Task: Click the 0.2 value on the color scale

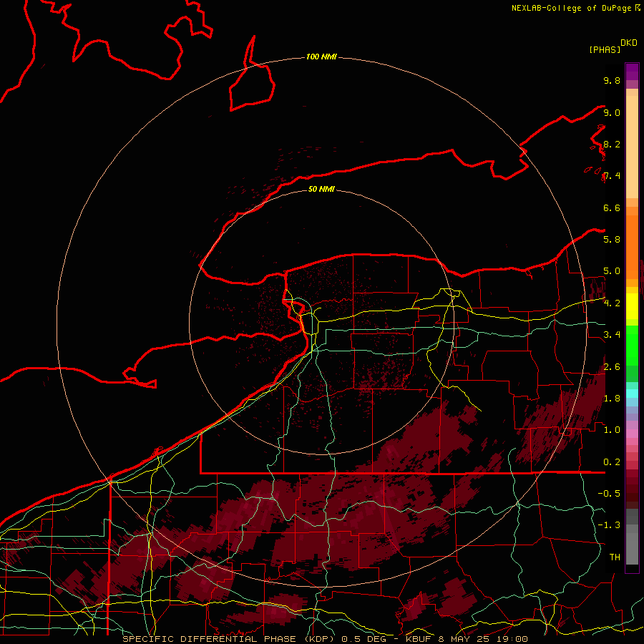Action: point(612,462)
